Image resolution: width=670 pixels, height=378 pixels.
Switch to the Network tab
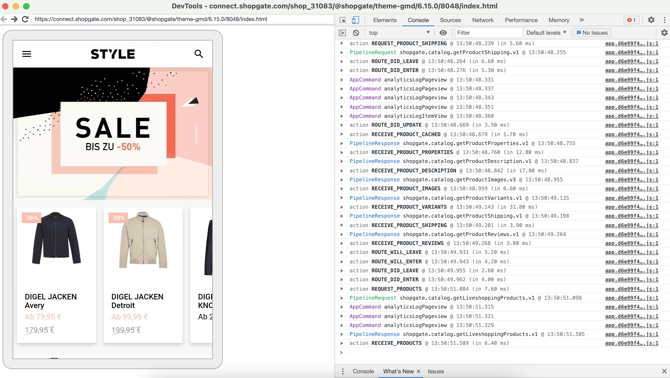[483, 20]
